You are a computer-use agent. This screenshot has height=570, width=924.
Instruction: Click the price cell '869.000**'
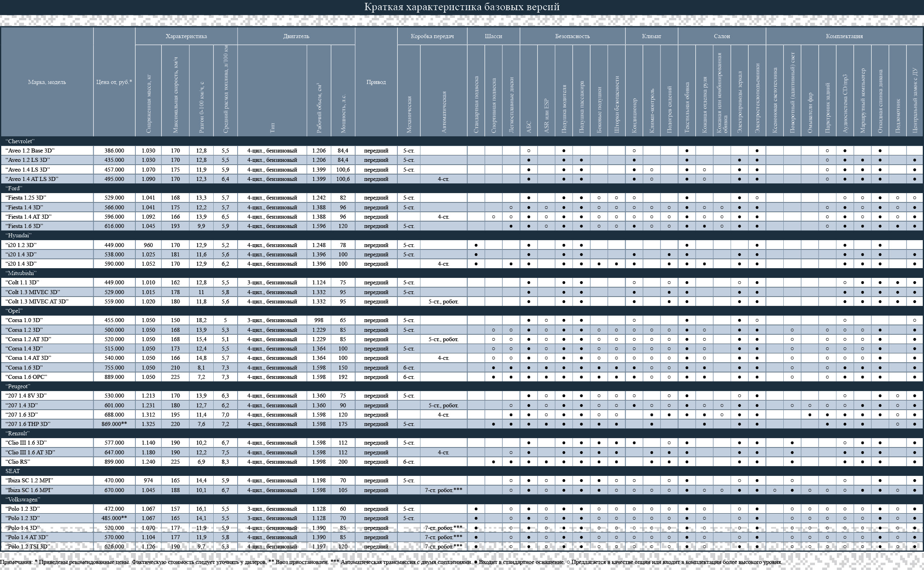(114, 424)
